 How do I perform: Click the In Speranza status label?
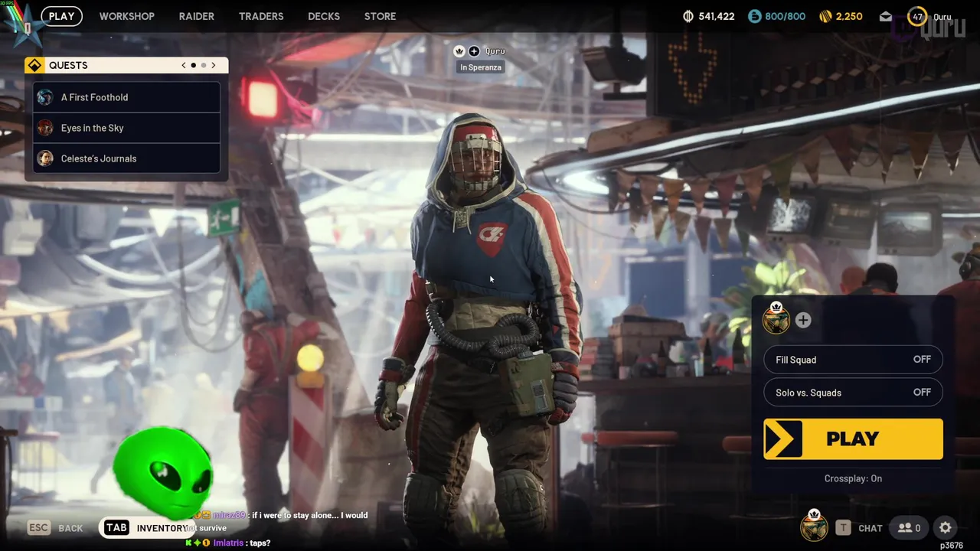point(481,67)
